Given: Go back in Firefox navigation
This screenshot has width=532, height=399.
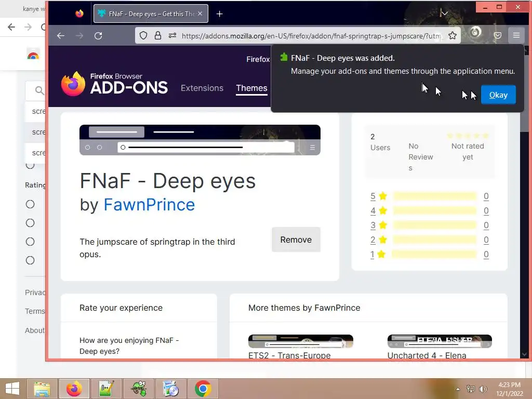Looking at the screenshot, I should (x=61, y=36).
